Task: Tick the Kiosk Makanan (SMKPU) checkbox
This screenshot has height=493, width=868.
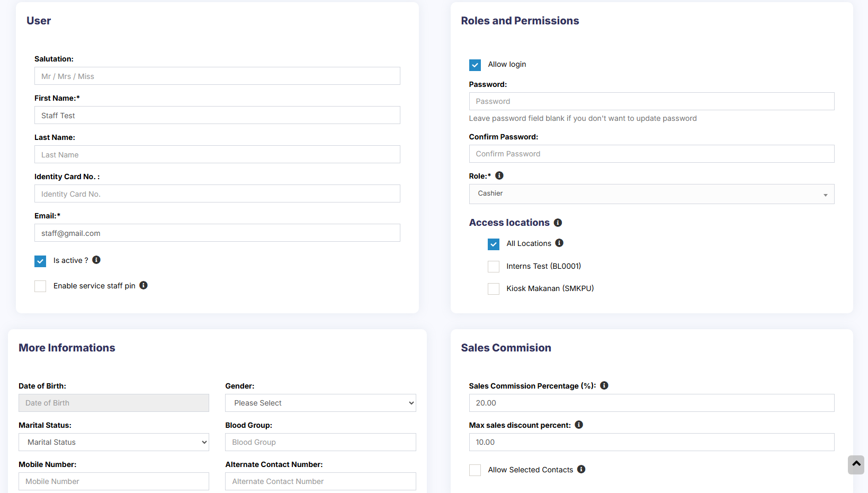Action: (x=494, y=289)
